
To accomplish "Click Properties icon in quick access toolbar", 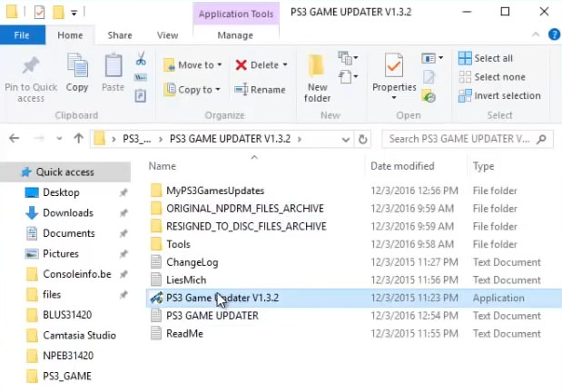I will (39, 13).
